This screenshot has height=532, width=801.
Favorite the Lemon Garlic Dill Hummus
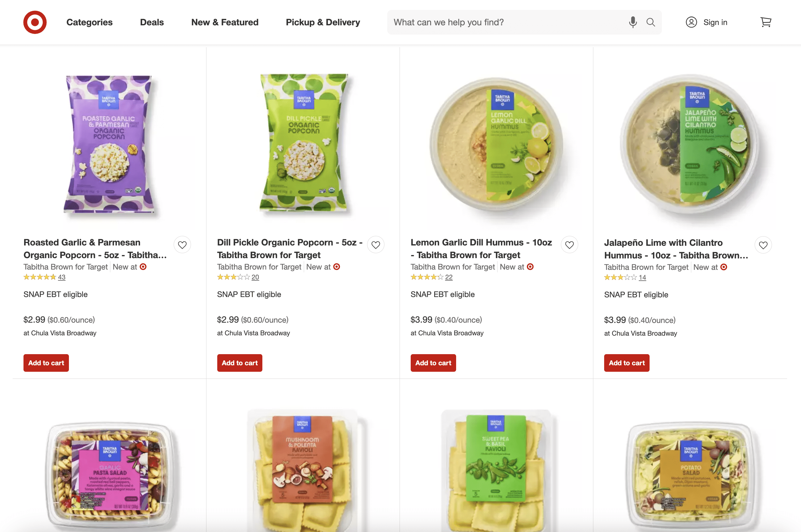(570, 245)
